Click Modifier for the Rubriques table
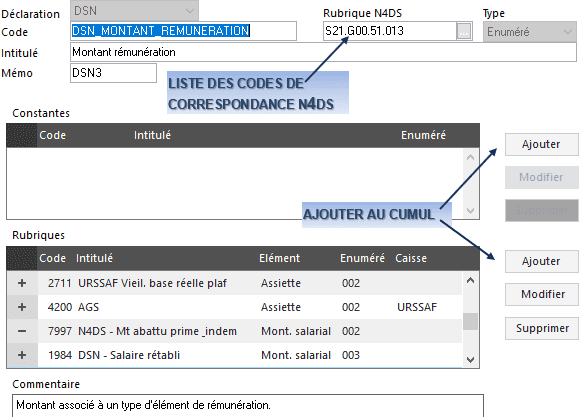 (541, 294)
